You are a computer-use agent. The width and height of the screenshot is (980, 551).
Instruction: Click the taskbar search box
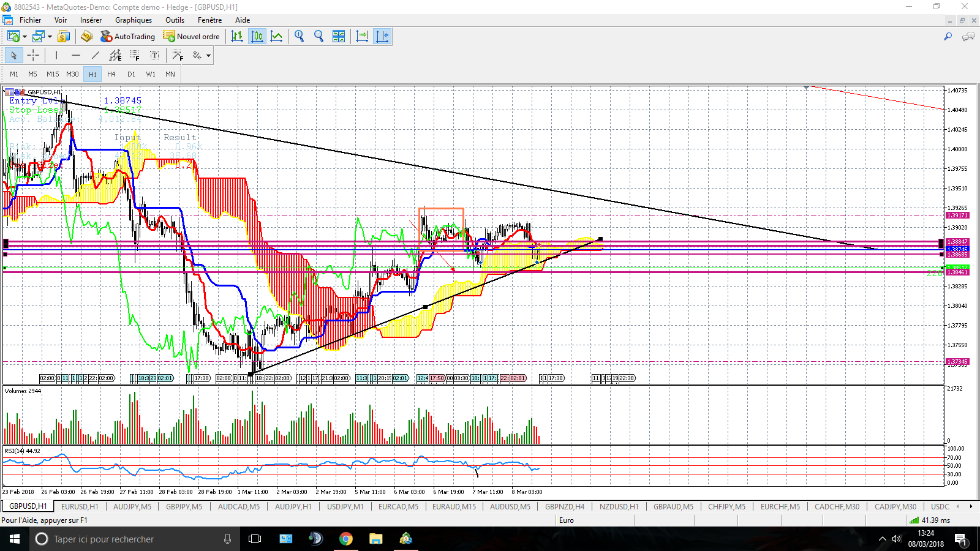coord(135,539)
